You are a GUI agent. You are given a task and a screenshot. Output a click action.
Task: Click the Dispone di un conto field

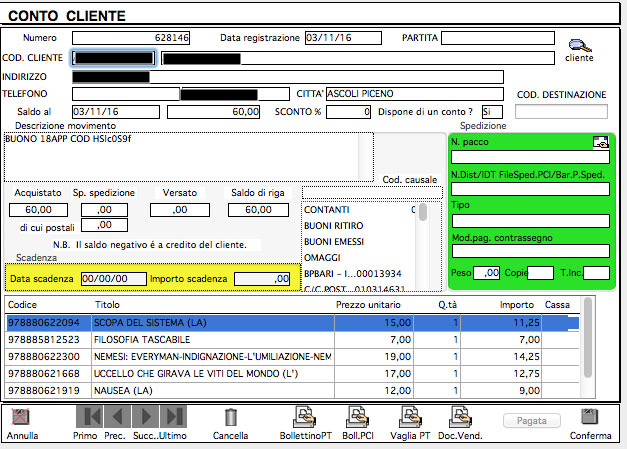click(x=492, y=112)
